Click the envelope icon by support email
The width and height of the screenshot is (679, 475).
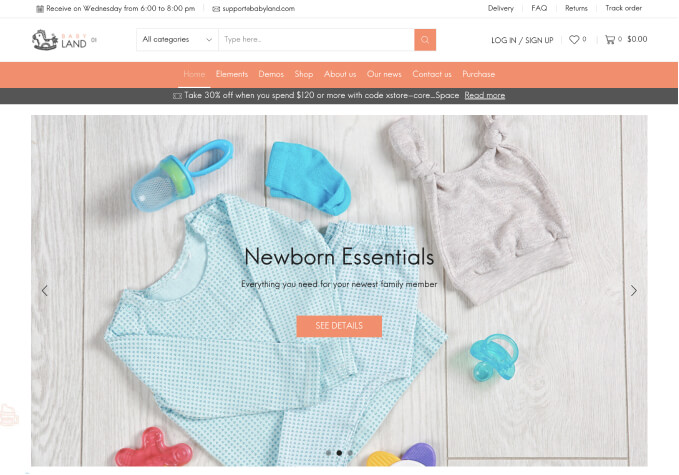coord(216,9)
